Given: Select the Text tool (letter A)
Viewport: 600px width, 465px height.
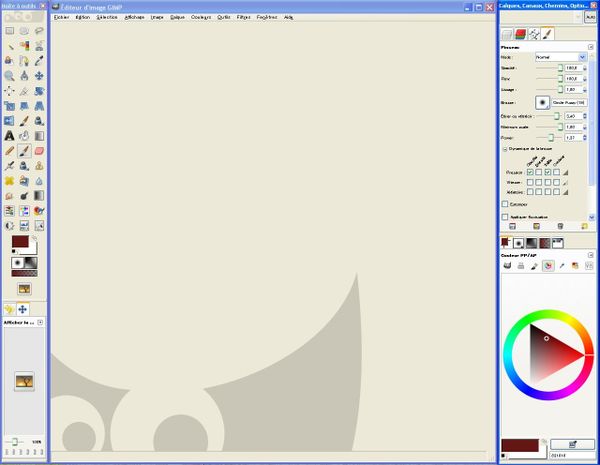Looking at the screenshot, I should (x=9, y=136).
